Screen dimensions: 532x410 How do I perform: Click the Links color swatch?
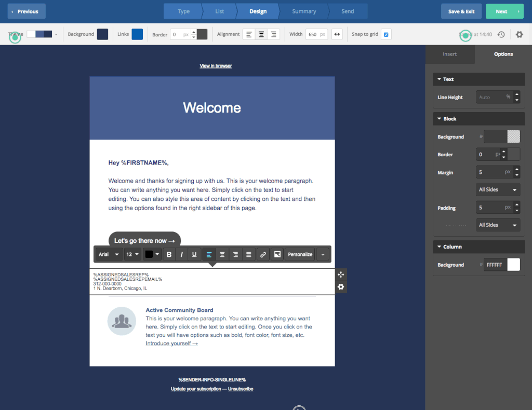pos(137,34)
